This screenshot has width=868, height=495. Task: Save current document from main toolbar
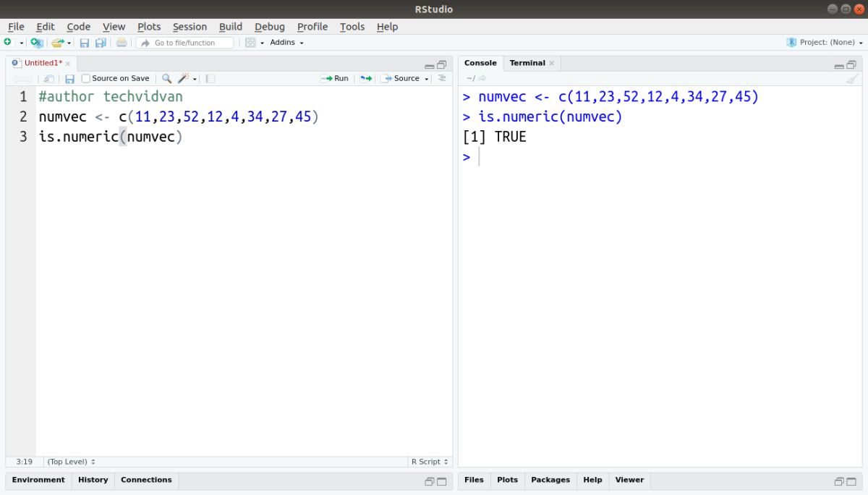click(x=85, y=43)
